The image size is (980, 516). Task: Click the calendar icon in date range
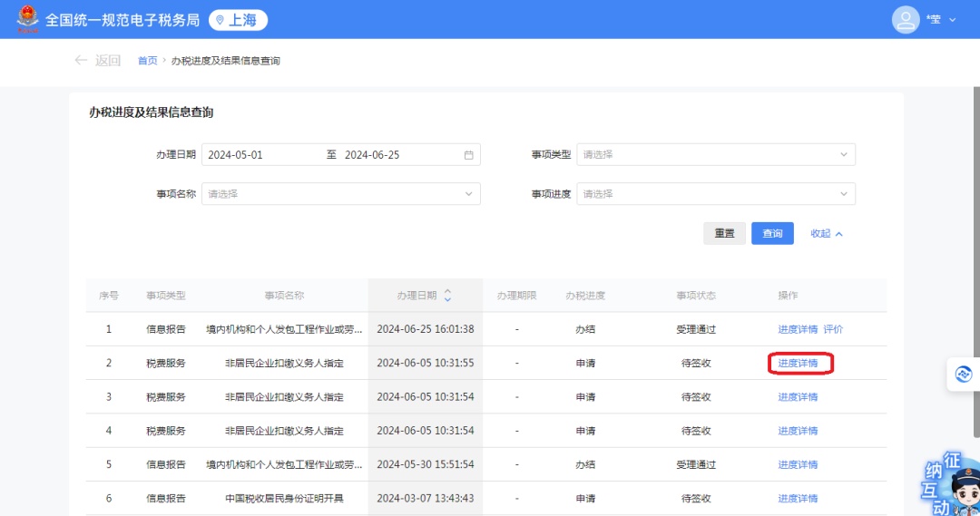click(468, 155)
